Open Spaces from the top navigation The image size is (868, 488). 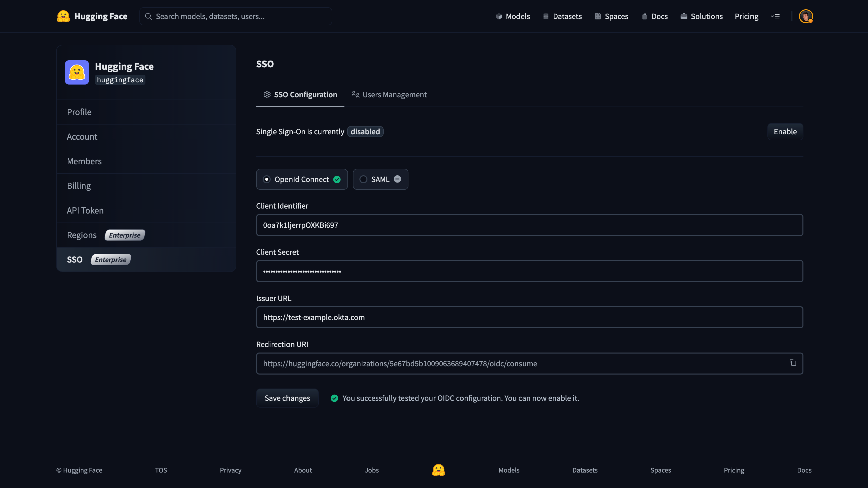click(611, 16)
